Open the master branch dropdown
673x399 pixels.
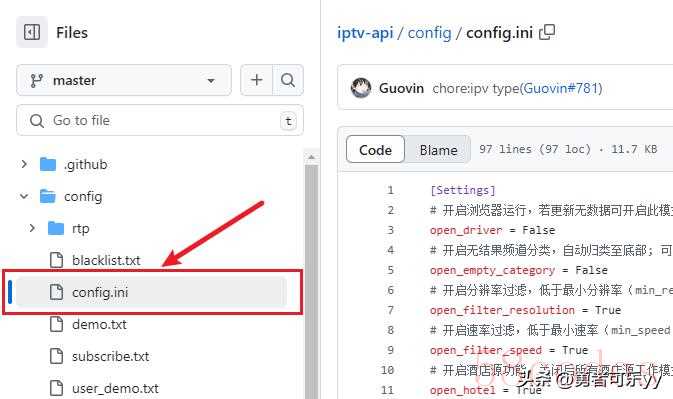124,80
